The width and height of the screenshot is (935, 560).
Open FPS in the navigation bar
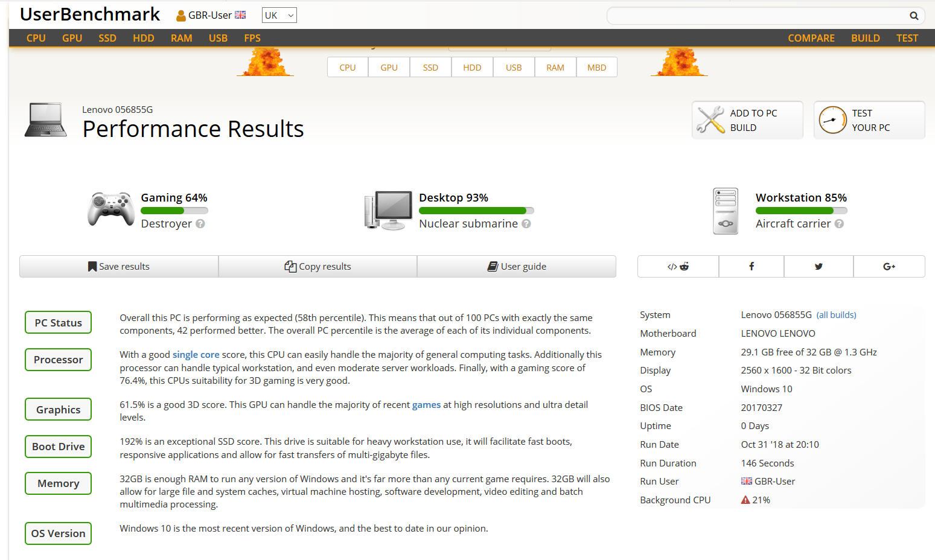point(252,38)
